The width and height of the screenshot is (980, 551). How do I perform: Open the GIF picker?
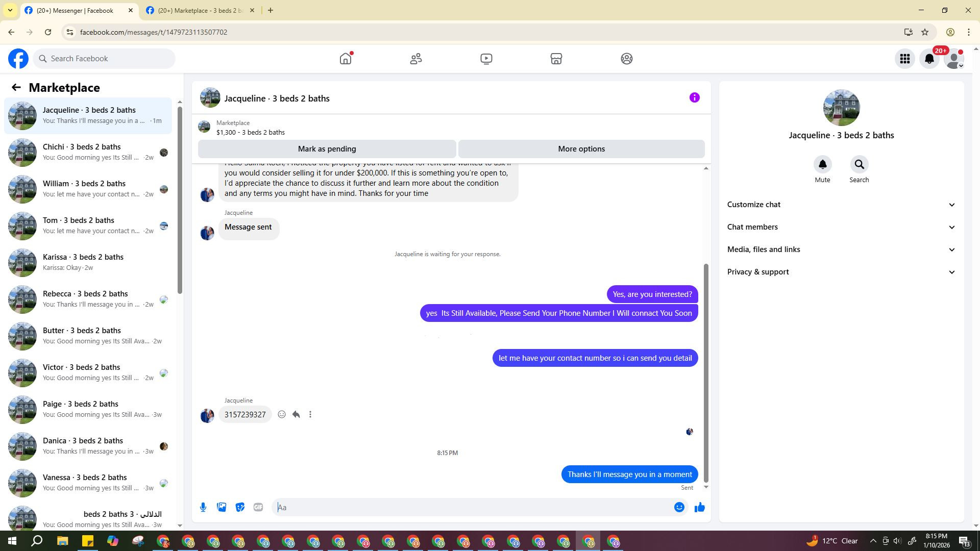point(258,507)
